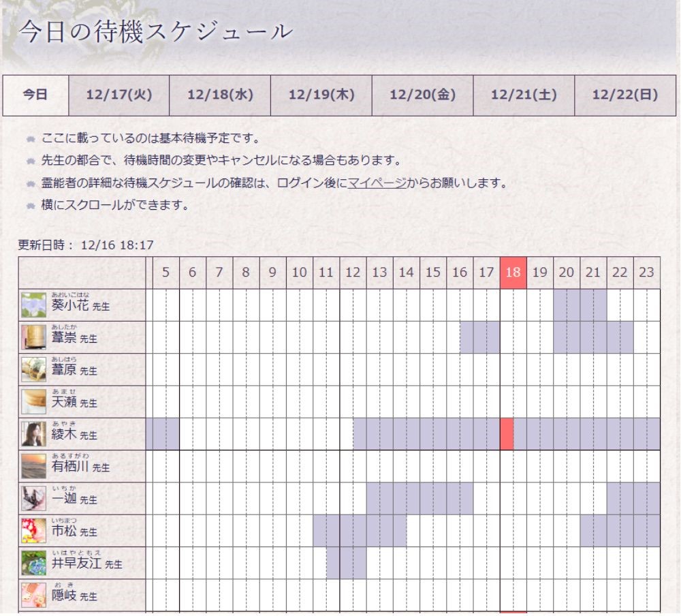Click 天瀬 先生's profile thumbnail
This screenshot has width=681, height=616.
(33, 401)
